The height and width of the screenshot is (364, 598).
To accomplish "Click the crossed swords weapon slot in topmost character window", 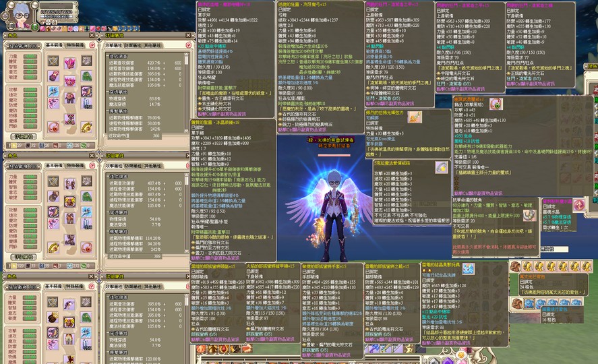I will pyautogui.click(x=53, y=61).
